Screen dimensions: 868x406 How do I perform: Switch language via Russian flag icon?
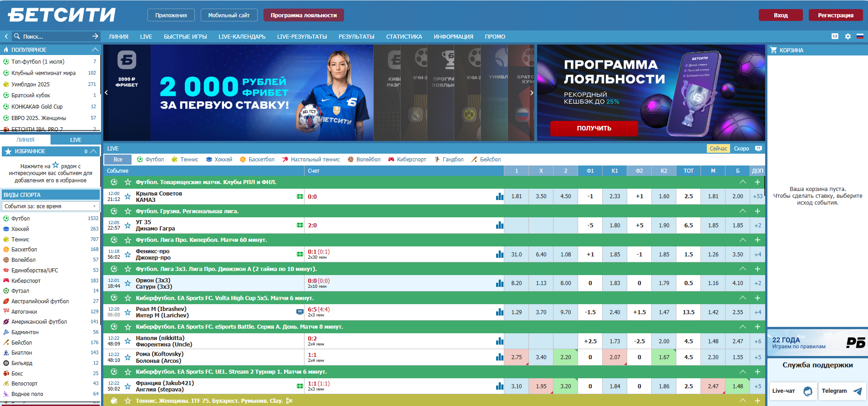pos(860,36)
